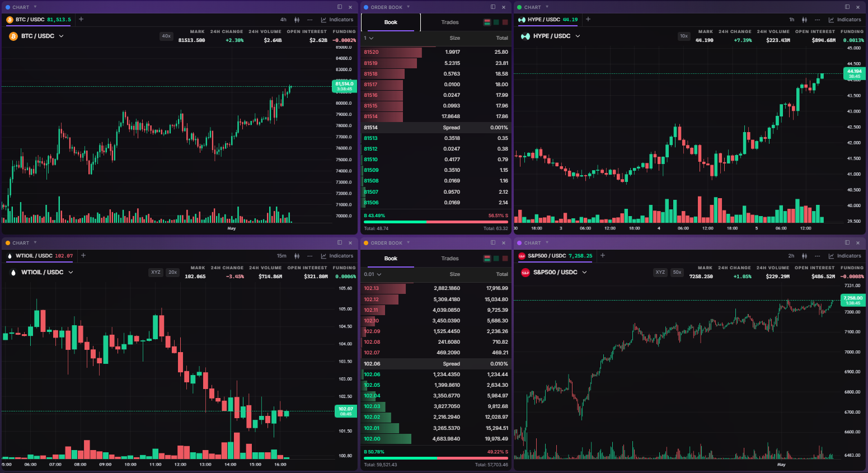Viewport: 868px width, 473px height.
Task: Click the 81,514.0 price label on BTC axis
Action: (x=344, y=86)
